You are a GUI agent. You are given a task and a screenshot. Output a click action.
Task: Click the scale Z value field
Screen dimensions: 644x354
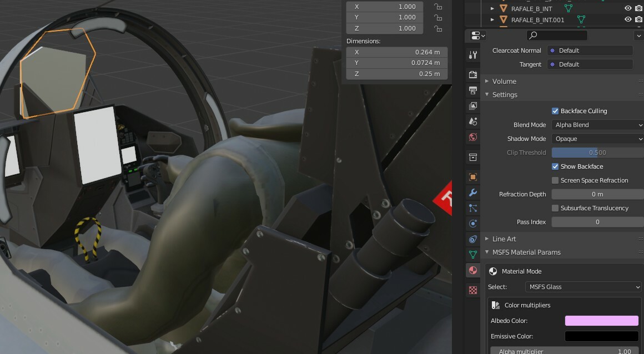(385, 28)
